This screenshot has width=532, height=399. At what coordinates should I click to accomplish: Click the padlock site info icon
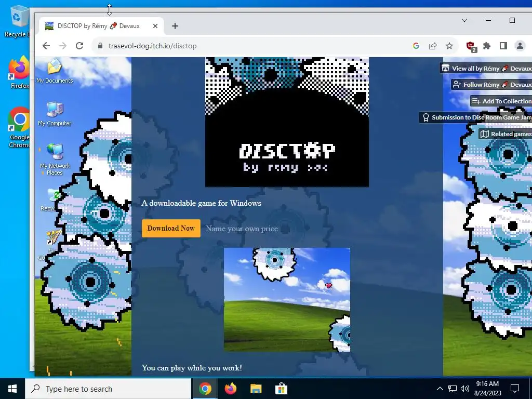coord(100,46)
